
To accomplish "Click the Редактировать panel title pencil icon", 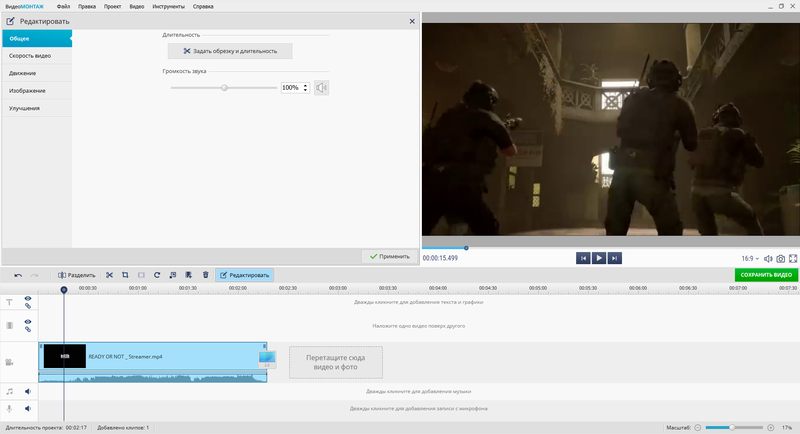I will coord(10,21).
